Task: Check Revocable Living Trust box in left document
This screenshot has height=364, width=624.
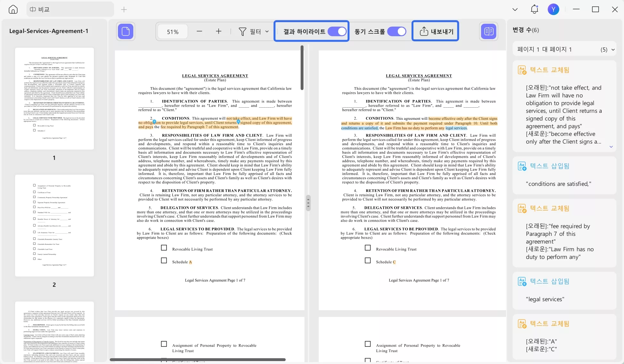Action: pyautogui.click(x=164, y=248)
